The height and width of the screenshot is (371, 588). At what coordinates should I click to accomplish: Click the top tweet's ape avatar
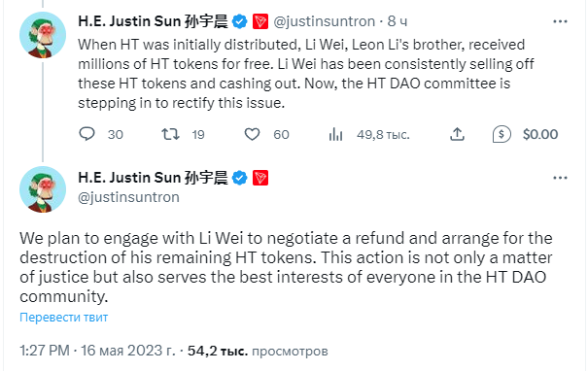click(x=43, y=35)
